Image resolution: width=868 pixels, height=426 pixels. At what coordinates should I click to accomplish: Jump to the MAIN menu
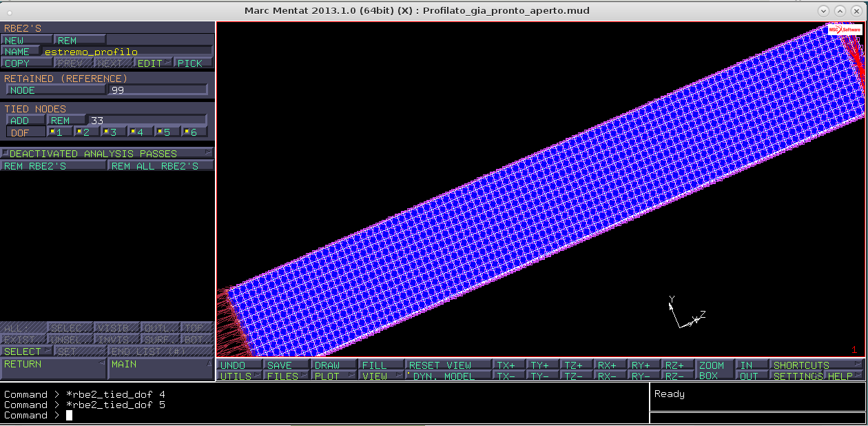tap(161, 369)
